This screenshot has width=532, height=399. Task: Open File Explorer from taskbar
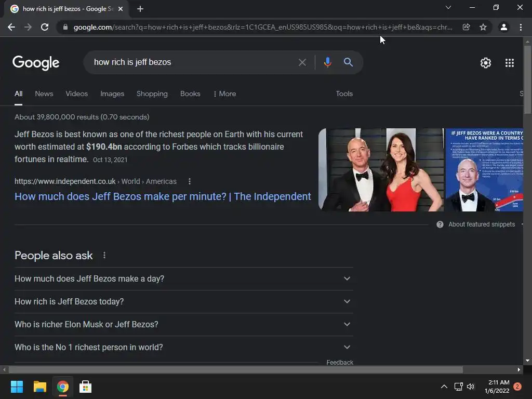[x=39, y=387]
